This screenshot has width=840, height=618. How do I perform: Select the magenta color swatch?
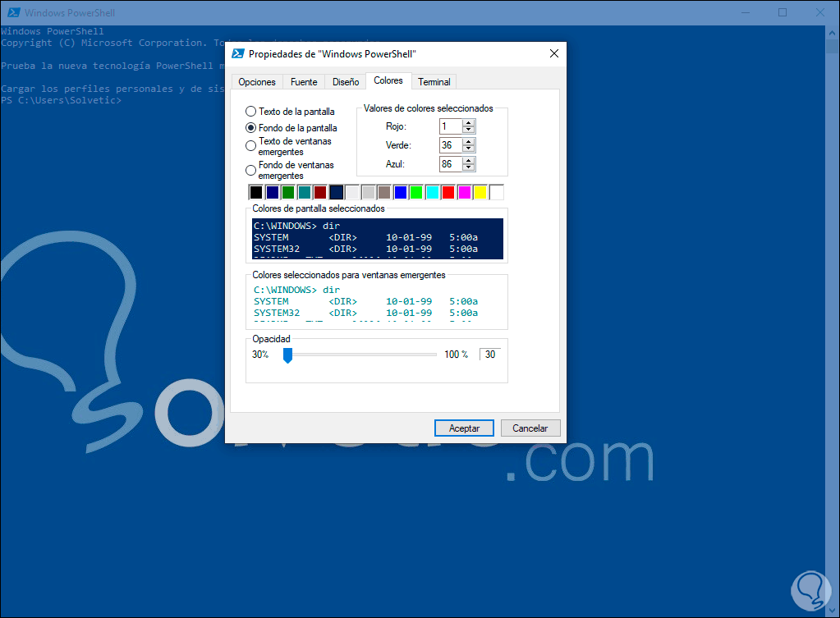[465, 192]
